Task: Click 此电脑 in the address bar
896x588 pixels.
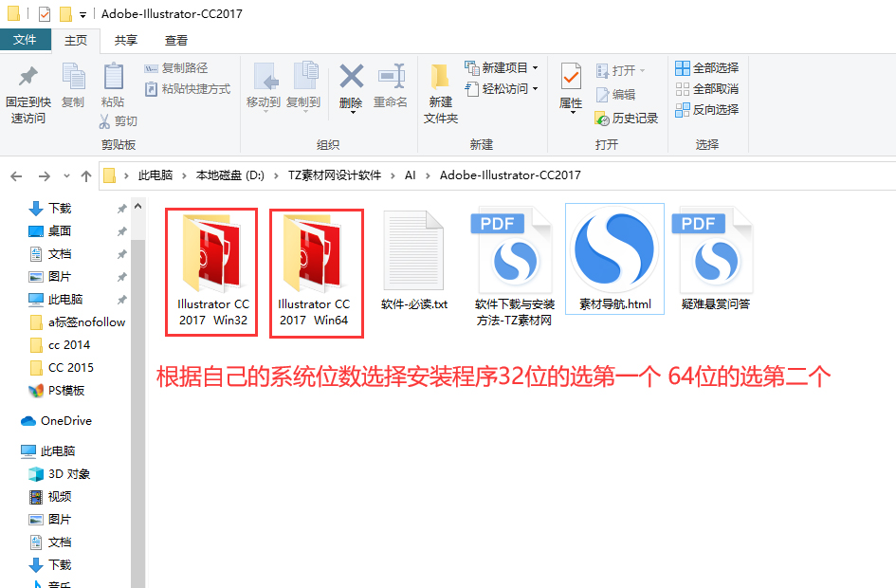Action: tap(155, 175)
